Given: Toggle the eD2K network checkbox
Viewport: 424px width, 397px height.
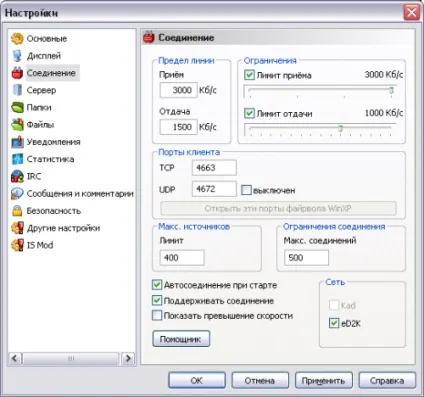Looking at the screenshot, I should click(334, 323).
